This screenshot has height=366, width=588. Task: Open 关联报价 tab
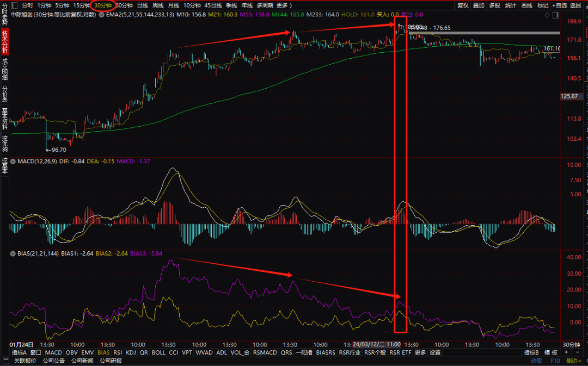(x=25, y=361)
